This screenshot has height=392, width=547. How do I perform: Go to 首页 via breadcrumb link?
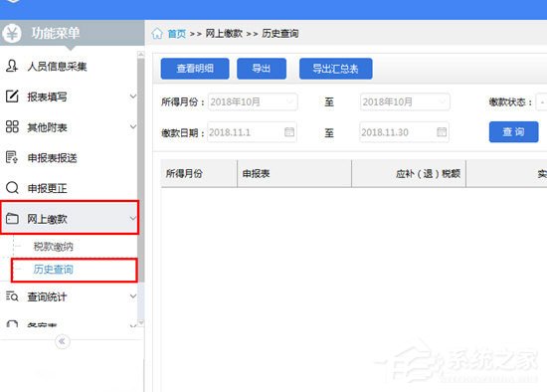click(x=176, y=34)
